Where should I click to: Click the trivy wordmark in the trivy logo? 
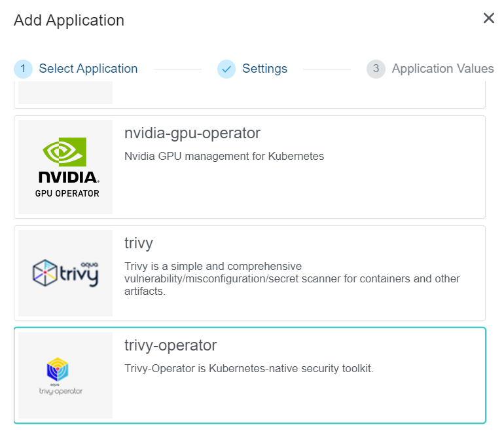[80, 274]
